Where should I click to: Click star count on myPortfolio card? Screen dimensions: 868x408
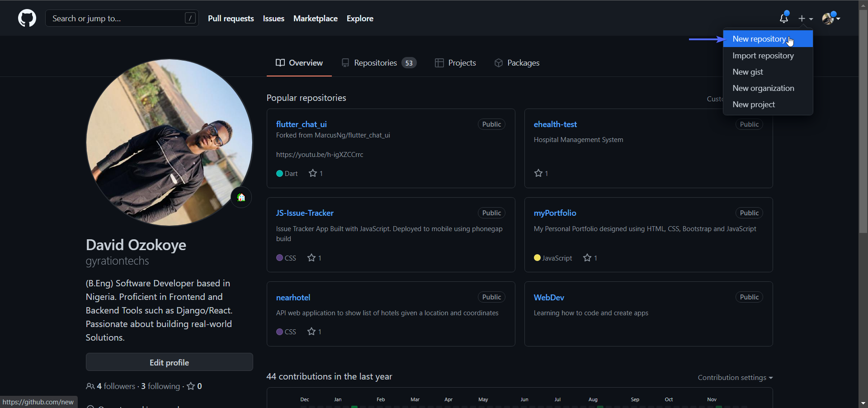click(x=590, y=258)
